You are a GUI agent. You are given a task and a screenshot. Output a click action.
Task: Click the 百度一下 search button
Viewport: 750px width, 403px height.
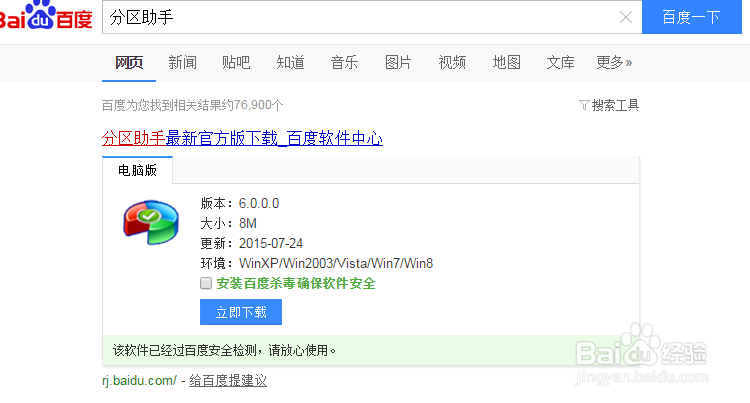click(x=692, y=17)
